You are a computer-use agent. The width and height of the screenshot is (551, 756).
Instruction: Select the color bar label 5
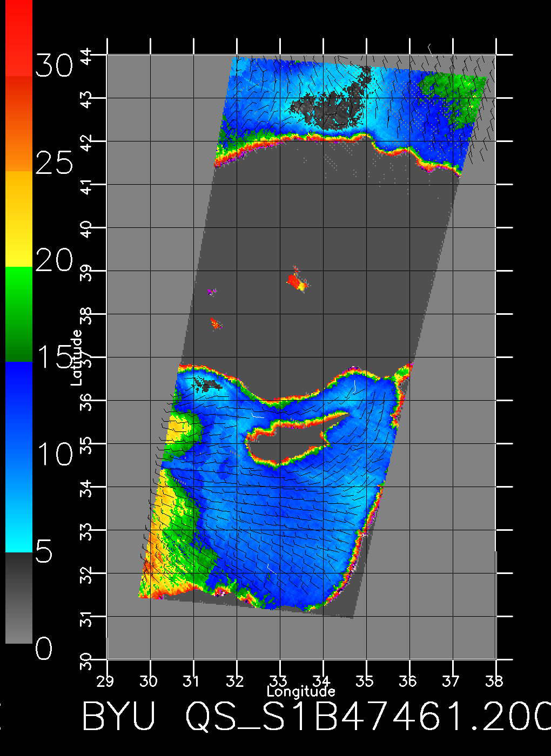pos(45,551)
